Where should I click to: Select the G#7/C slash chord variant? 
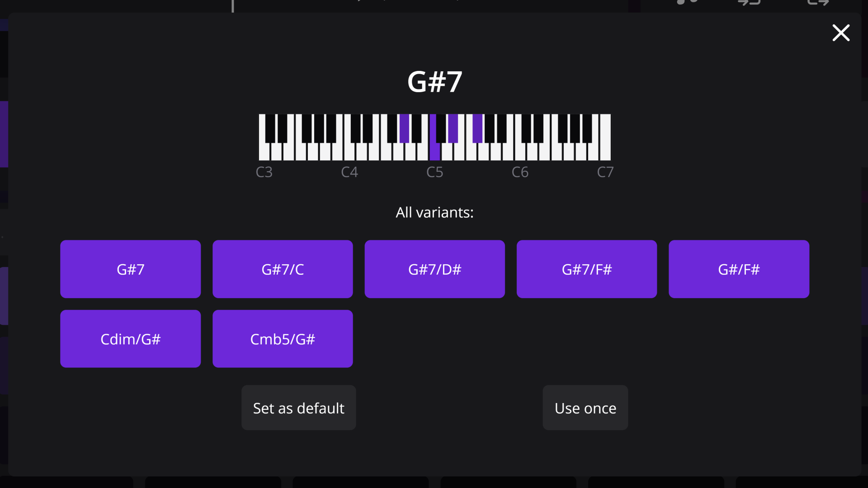tap(283, 269)
